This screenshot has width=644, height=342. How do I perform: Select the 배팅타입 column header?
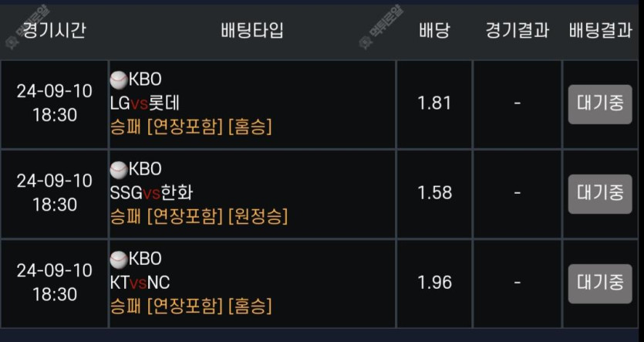252,30
